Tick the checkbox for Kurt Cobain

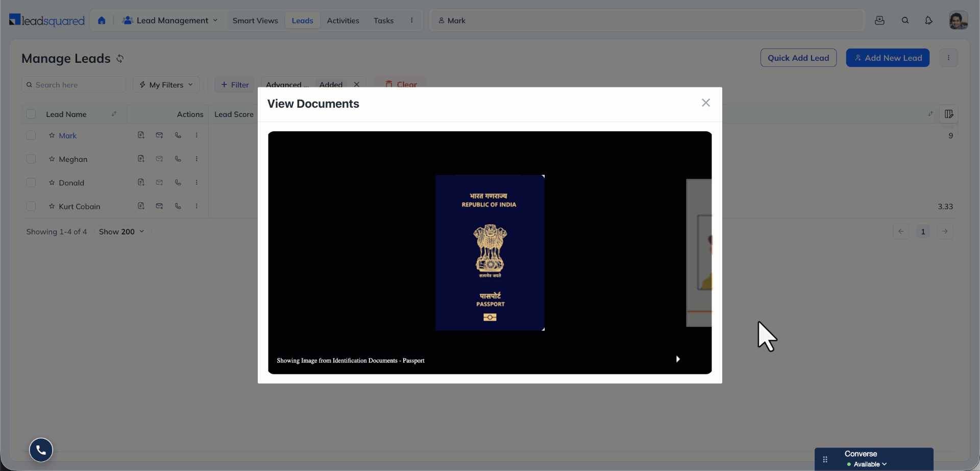tap(31, 206)
